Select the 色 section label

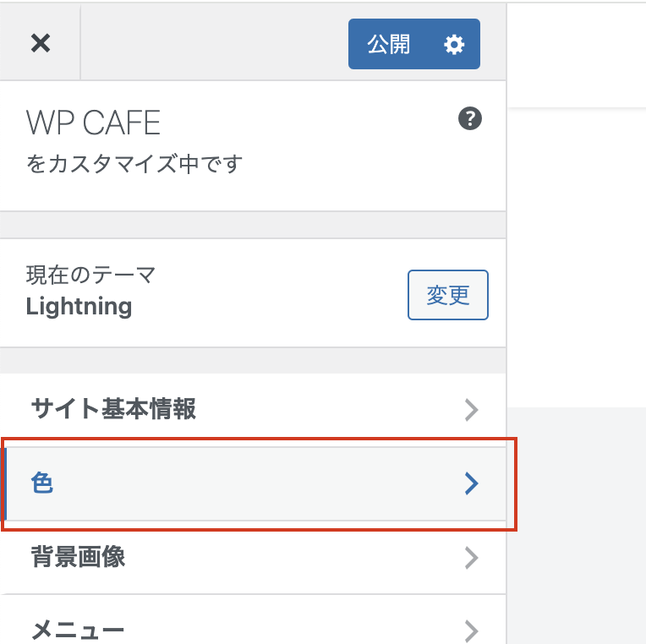(x=42, y=483)
